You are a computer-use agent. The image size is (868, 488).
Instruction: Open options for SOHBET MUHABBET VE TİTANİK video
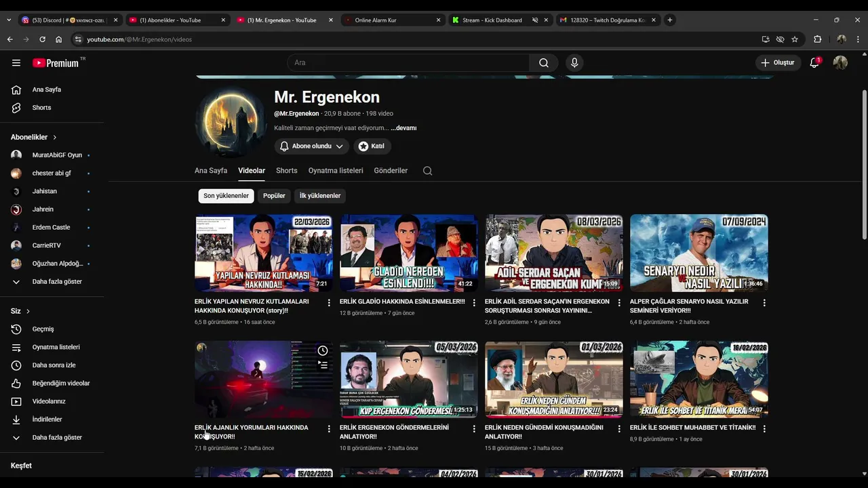(x=764, y=429)
